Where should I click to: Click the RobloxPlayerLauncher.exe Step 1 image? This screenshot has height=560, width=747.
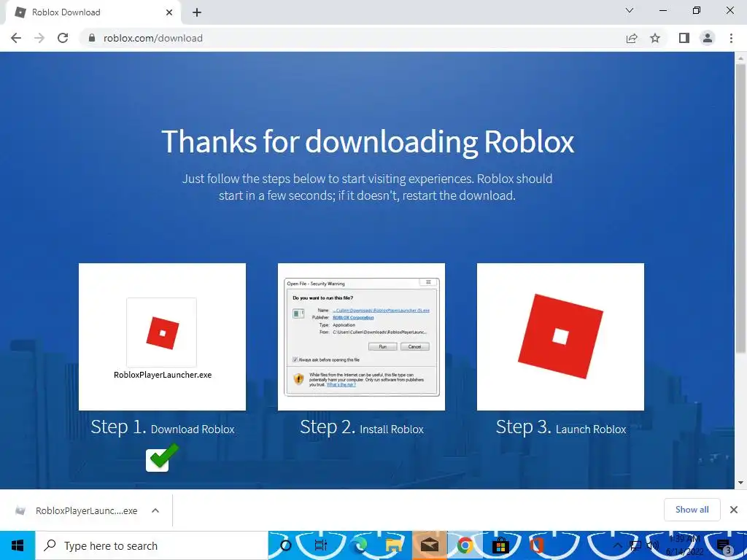(x=162, y=337)
